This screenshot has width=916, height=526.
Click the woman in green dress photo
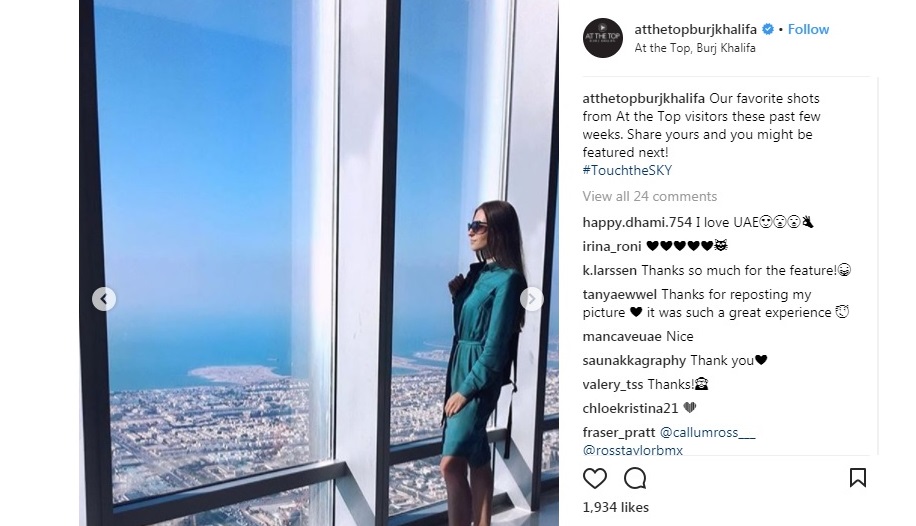click(x=319, y=263)
